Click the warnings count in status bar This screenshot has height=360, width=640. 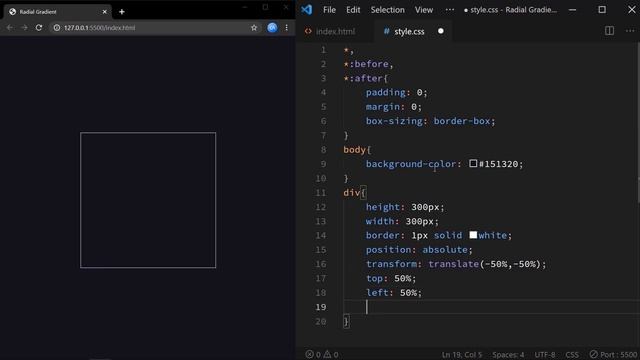(x=331, y=354)
